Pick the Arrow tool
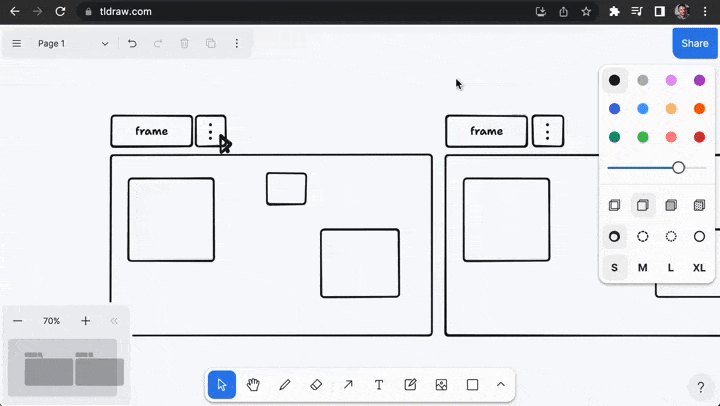720x406 pixels. (x=348, y=385)
